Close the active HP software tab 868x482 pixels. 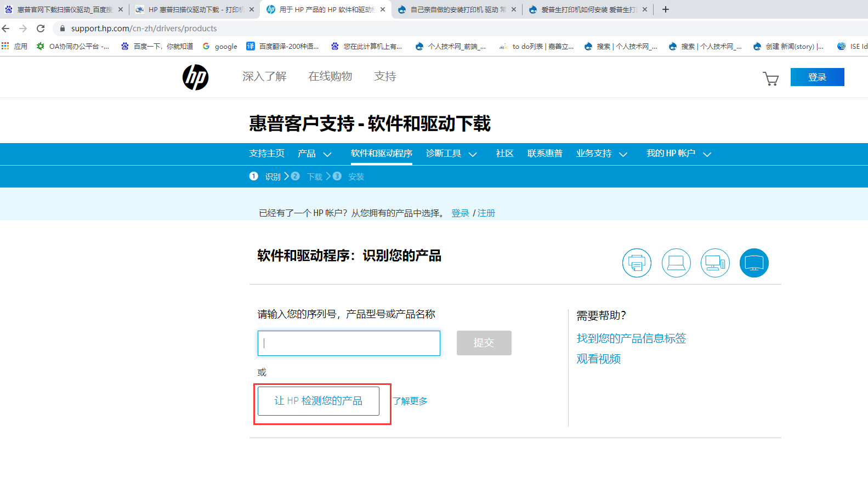pyautogui.click(x=383, y=9)
